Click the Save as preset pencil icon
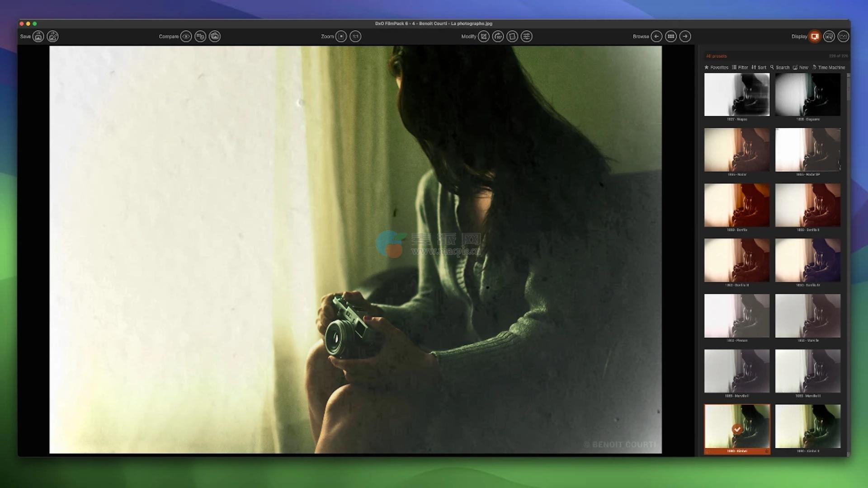The image size is (868, 488). (53, 37)
